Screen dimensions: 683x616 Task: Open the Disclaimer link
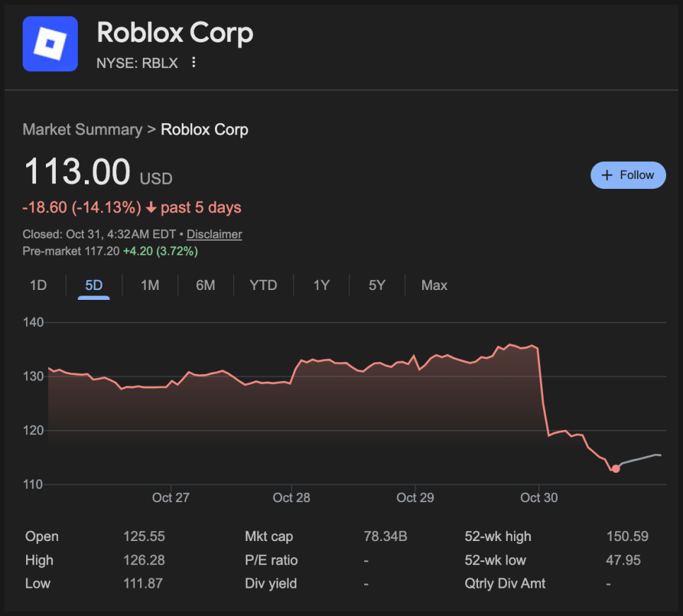[214, 234]
